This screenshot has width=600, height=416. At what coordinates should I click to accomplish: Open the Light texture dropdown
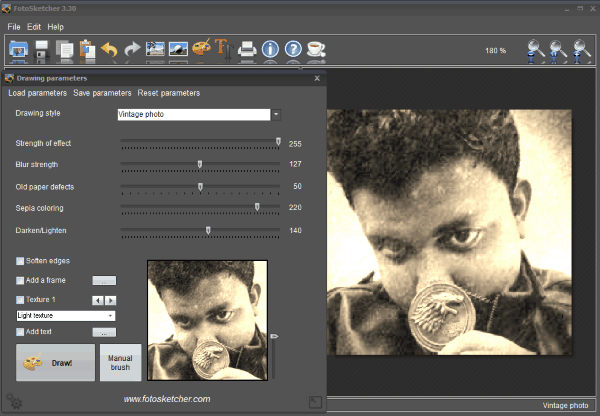(110, 316)
